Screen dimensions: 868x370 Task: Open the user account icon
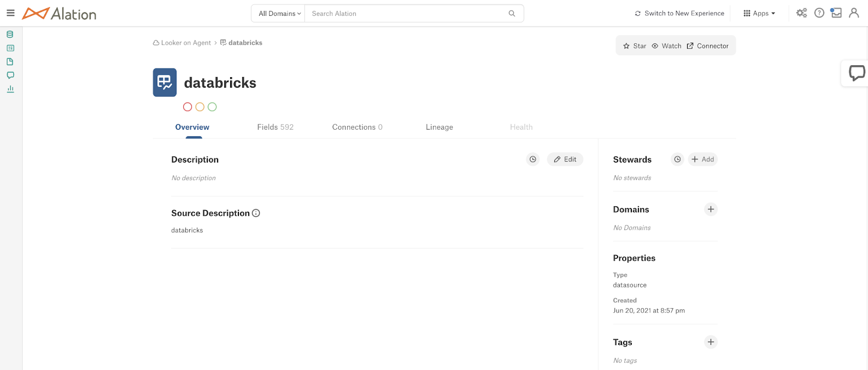[854, 13]
